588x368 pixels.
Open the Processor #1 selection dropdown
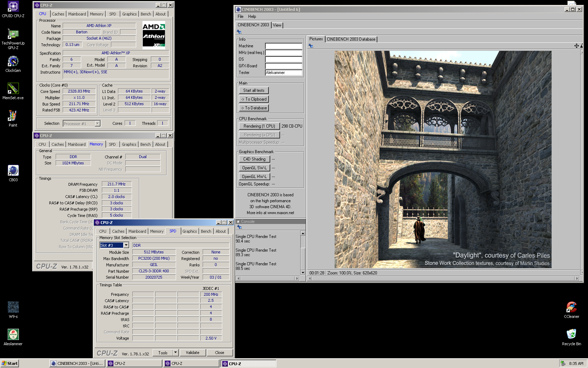(x=98, y=123)
